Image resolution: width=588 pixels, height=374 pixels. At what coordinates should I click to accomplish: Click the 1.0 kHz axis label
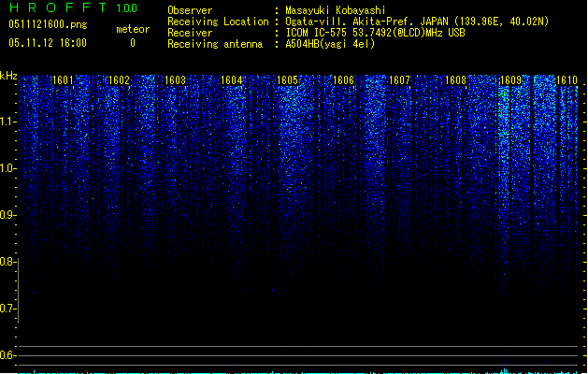7,168
